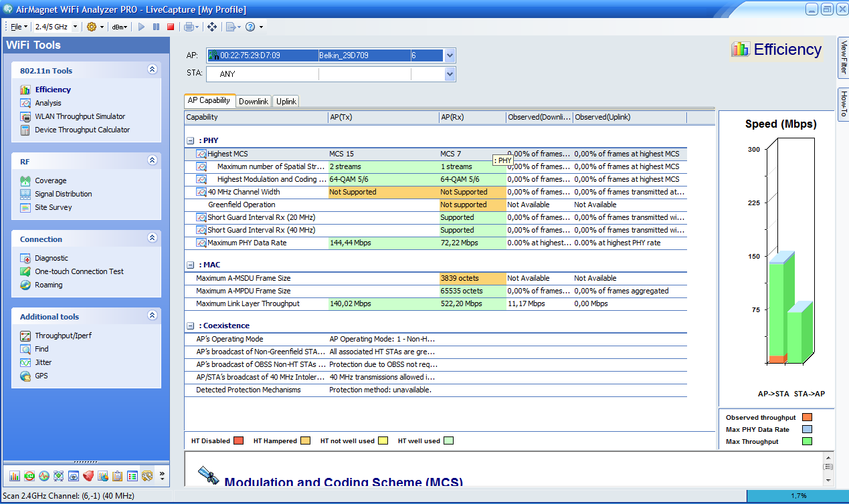The height and width of the screenshot is (504, 849).
Task: Collapse the Coexistence group
Action: 191,326
